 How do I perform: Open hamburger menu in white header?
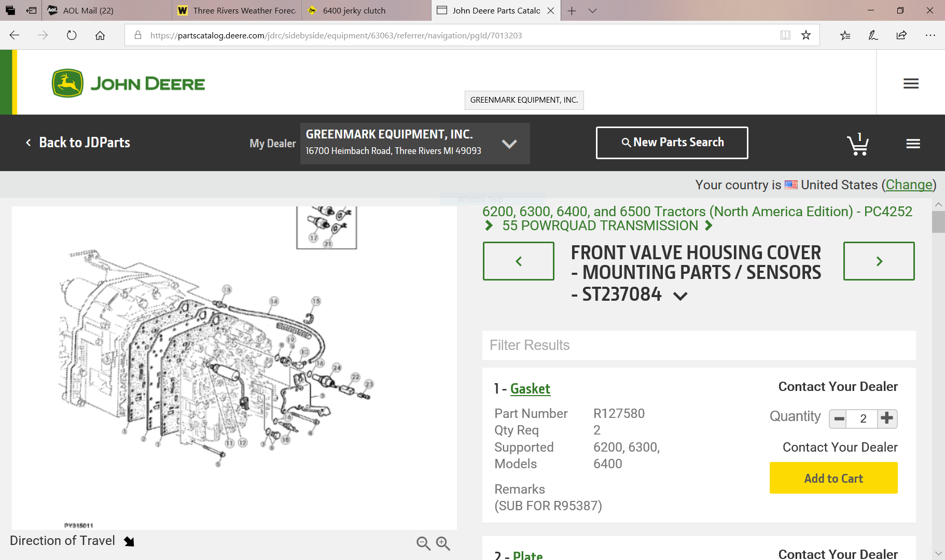[911, 83]
